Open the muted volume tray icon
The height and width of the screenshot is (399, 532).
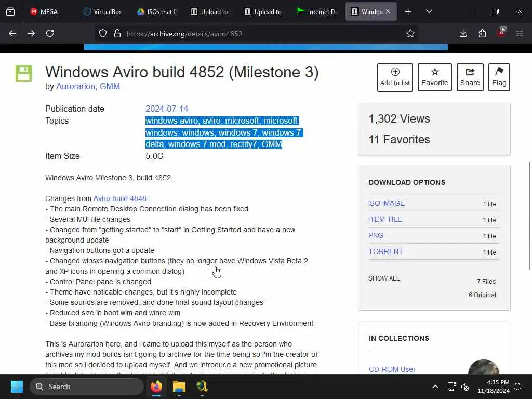click(465, 387)
